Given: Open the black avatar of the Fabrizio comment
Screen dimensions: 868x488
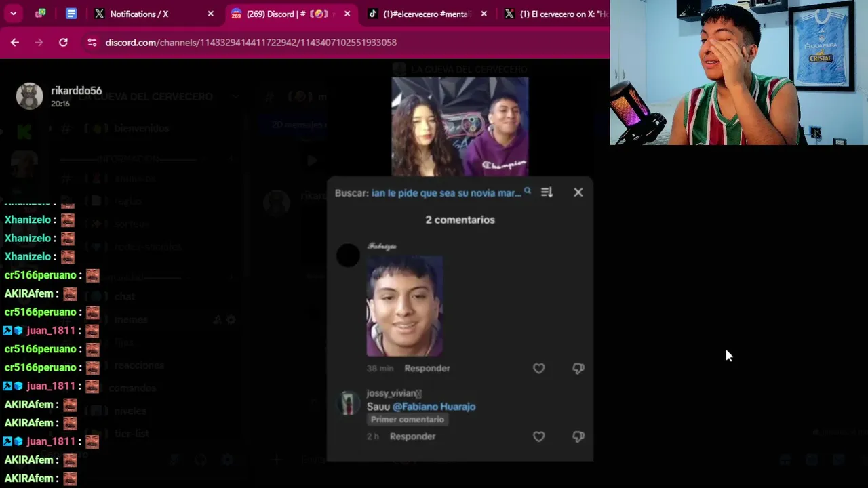Looking at the screenshot, I should click(348, 255).
